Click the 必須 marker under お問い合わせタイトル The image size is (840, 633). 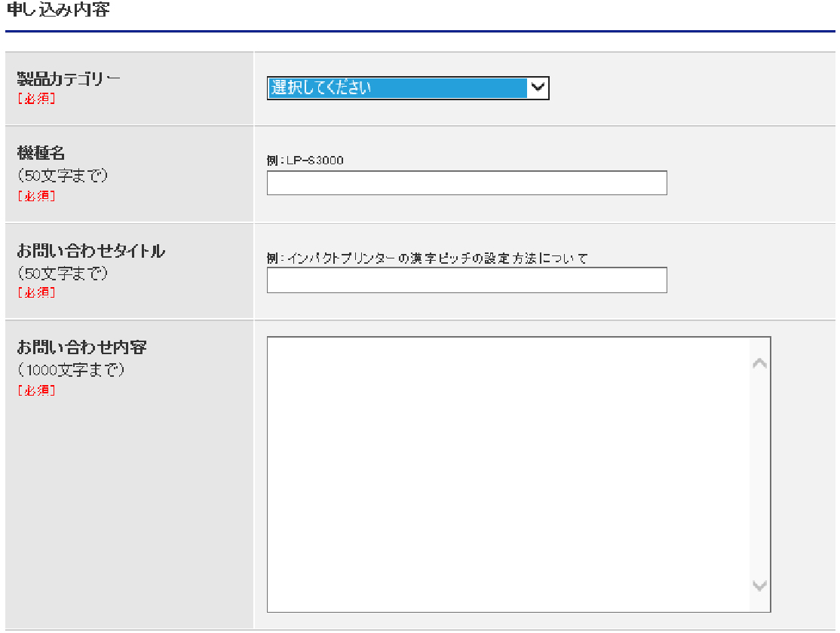36,292
